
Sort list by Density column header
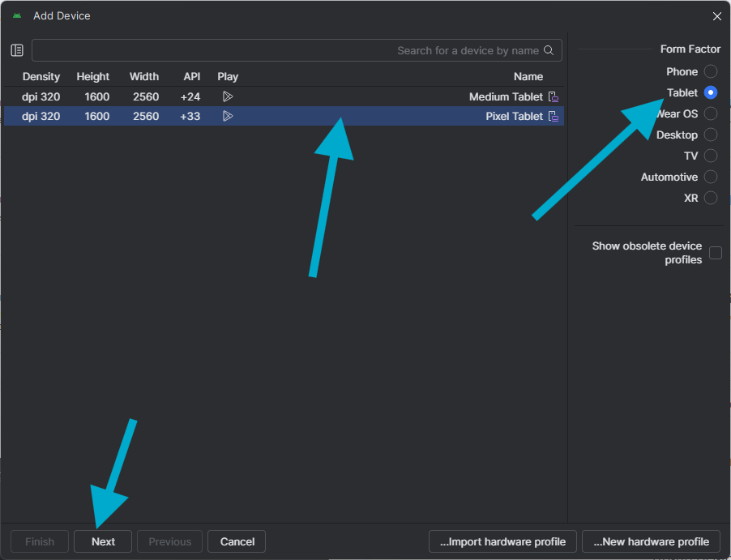41,76
